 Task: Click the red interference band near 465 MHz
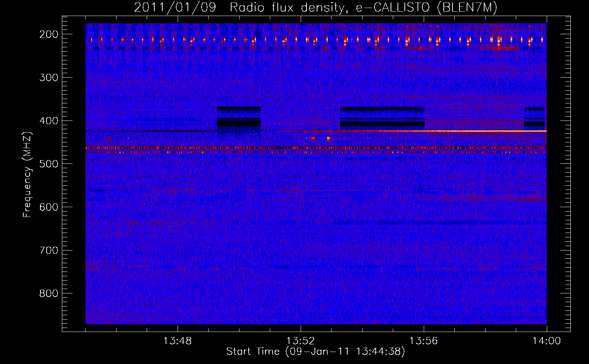(316, 148)
